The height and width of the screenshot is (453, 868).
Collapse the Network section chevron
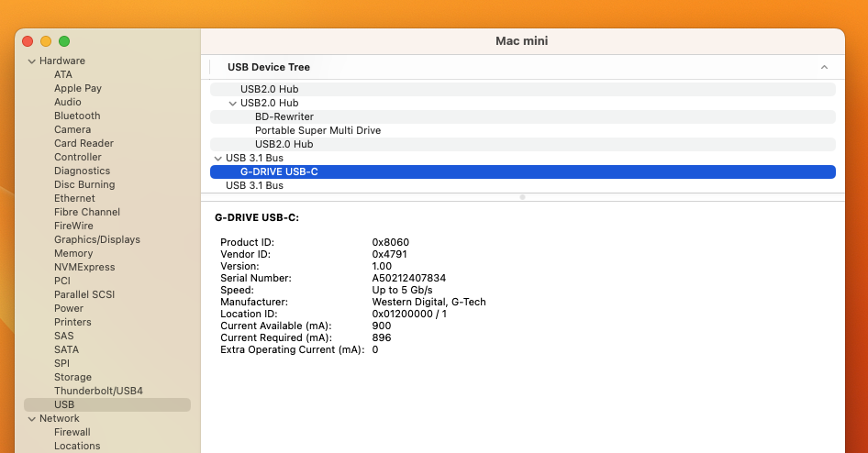point(31,419)
